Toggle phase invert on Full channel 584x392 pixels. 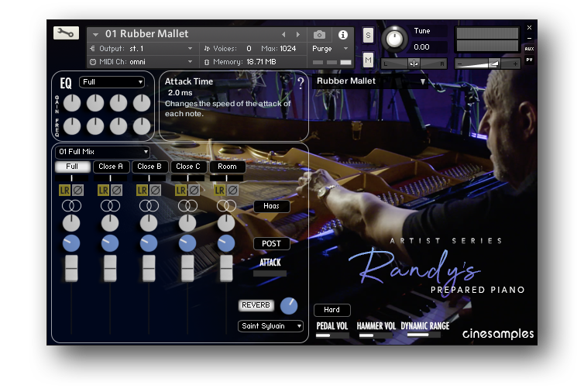click(78, 191)
